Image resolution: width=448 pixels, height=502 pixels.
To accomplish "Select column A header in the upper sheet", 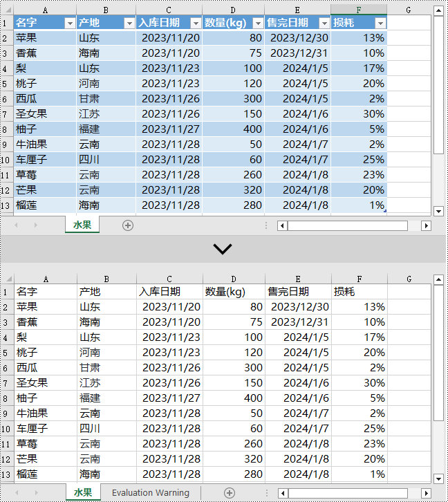I will pos(45,10).
